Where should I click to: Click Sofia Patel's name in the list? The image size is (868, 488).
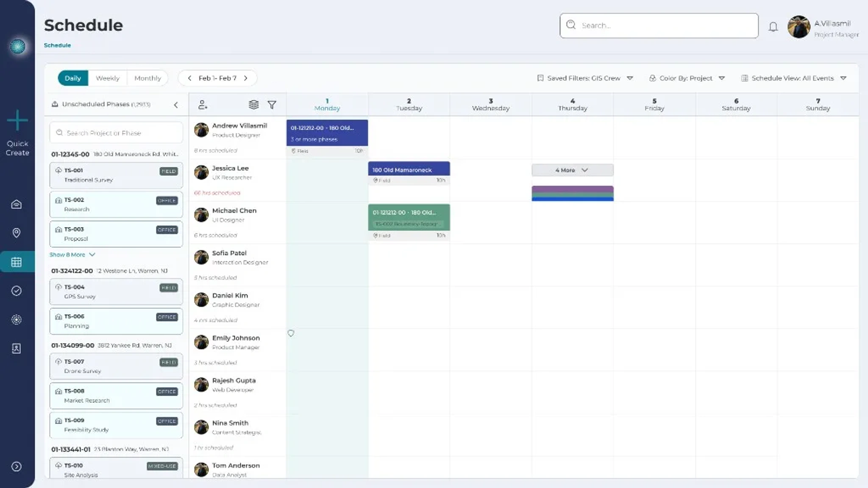(229, 253)
